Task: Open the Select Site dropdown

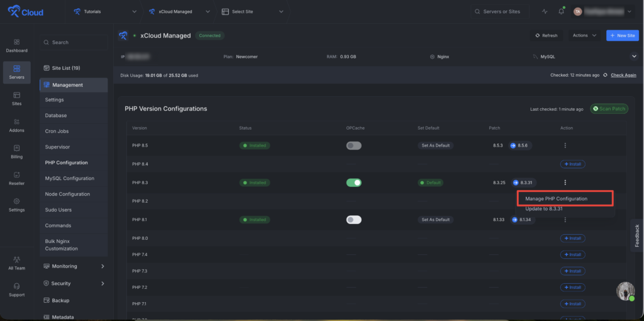Action: coord(253,11)
